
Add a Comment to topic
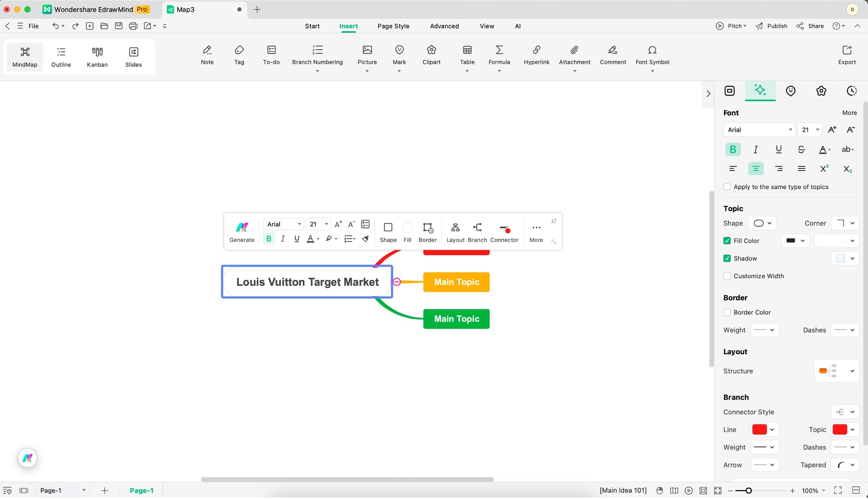click(x=613, y=55)
